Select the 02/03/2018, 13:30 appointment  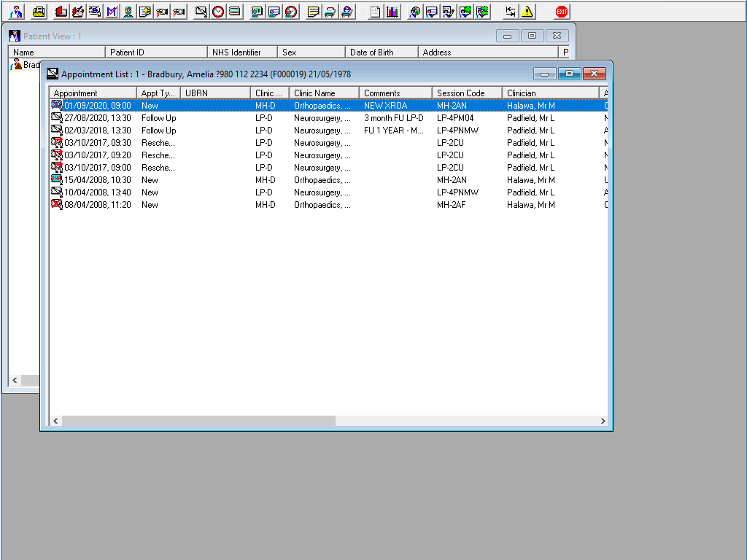(x=329, y=130)
